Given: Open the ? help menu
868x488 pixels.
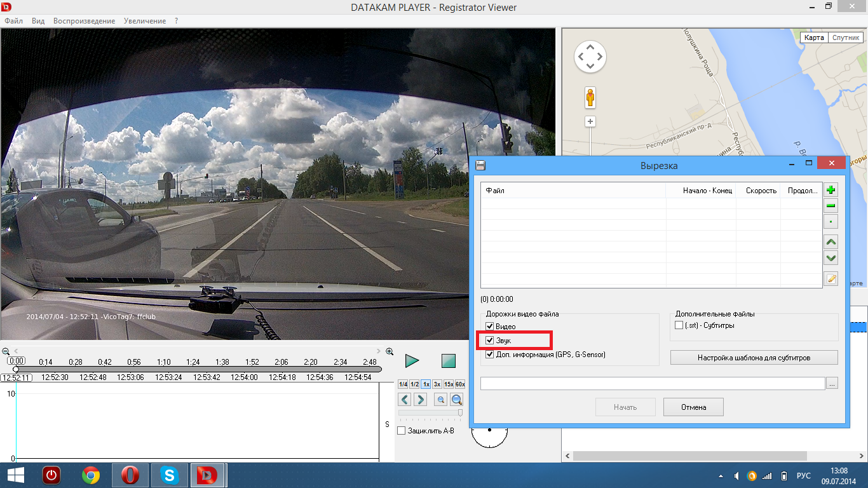Looking at the screenshot, I should coord(176,21).
